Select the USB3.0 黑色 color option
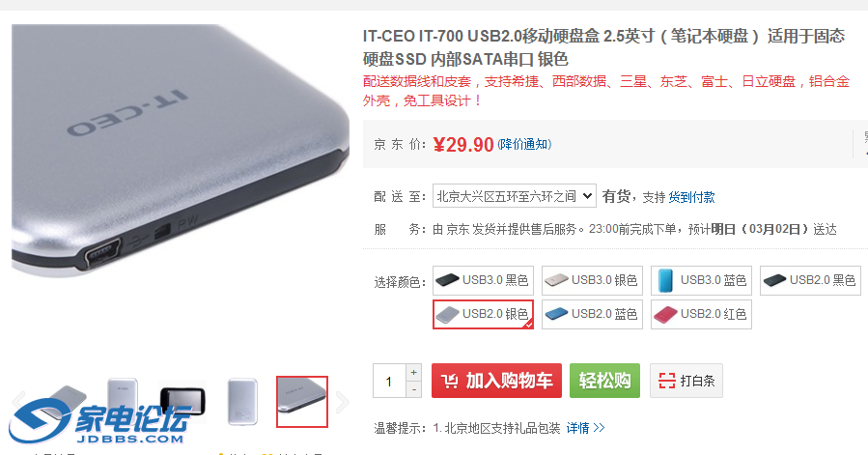This screenshot has width=868, height=455. coord(483,280)
